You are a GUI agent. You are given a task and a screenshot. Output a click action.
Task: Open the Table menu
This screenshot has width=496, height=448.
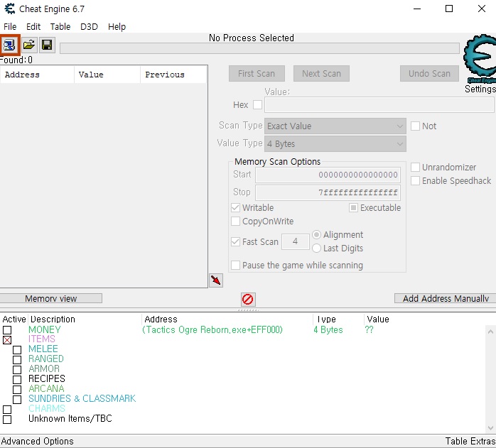click(60, 26)
